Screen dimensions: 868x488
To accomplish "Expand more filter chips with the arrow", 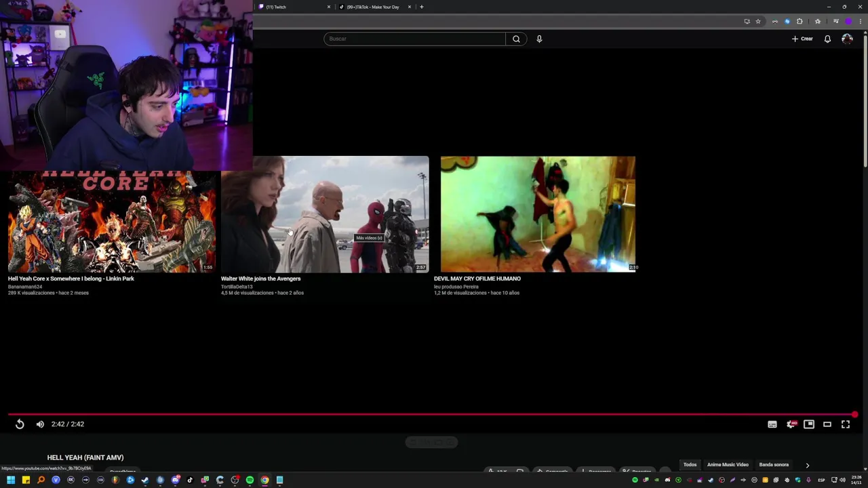I will [807, 465].
